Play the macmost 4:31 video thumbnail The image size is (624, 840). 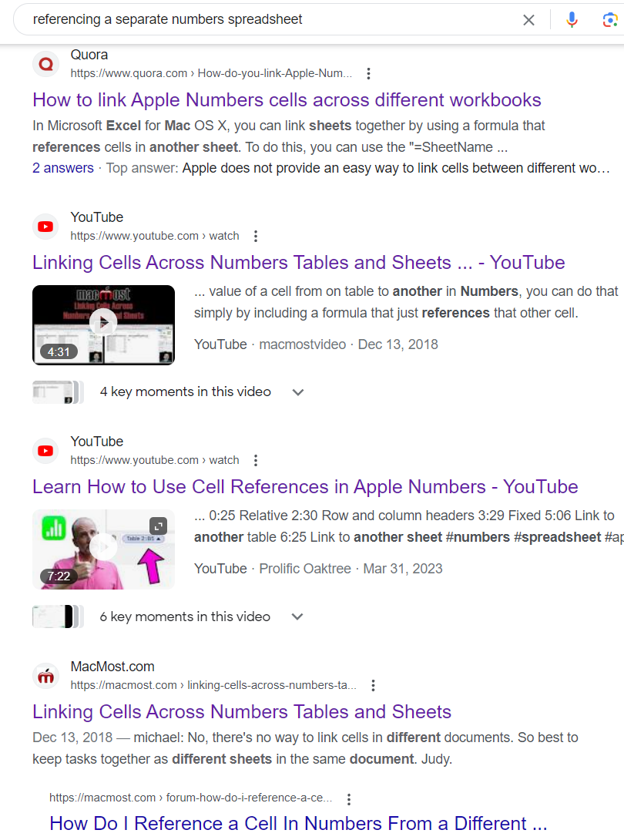coord(103,324)
